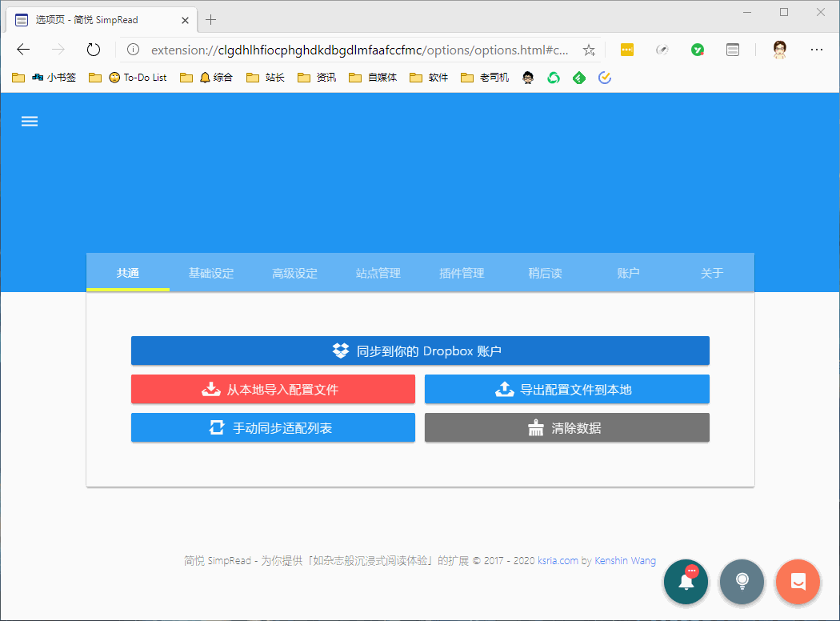The image size is (840, 621).
Task: Click the lightbulb tips floating button
Action: point(742,581)
